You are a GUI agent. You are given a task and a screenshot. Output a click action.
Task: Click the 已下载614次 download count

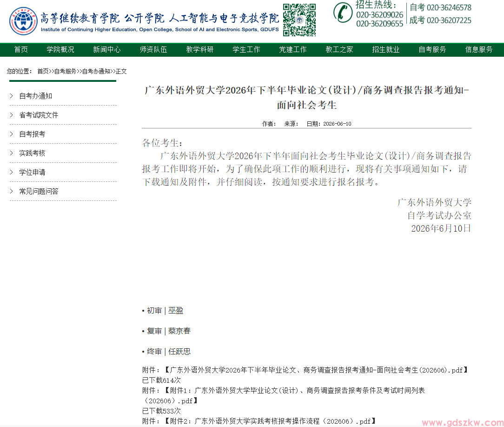[161, 380]
